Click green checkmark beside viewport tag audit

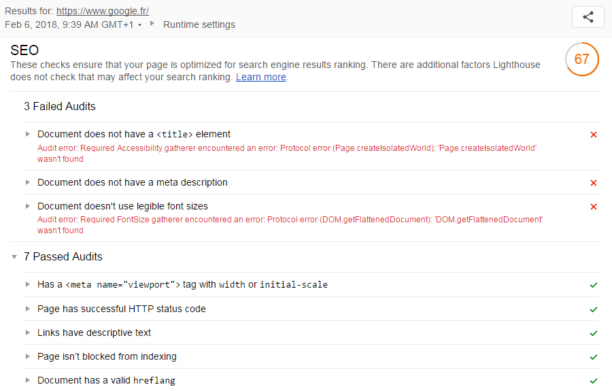594,285
